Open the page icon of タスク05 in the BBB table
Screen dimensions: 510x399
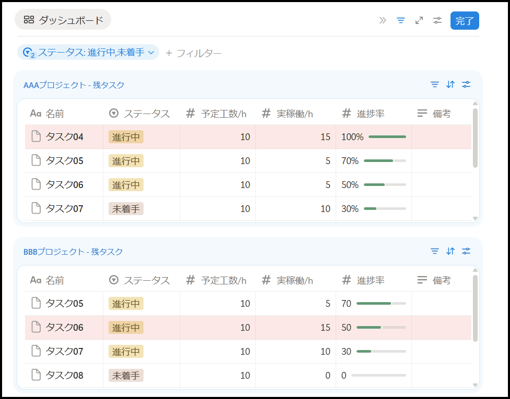[36, 303]
